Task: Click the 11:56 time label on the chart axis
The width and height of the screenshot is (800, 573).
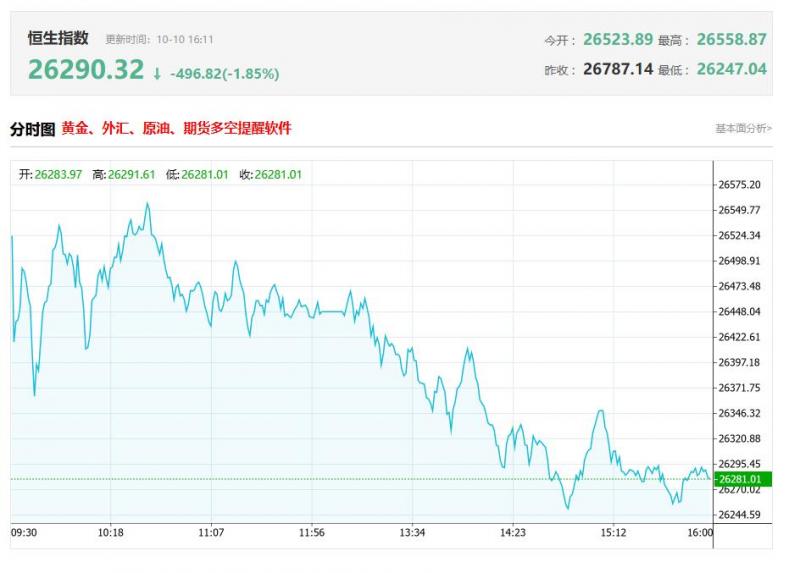Action: pyautogui.click(x=312, y=533)
